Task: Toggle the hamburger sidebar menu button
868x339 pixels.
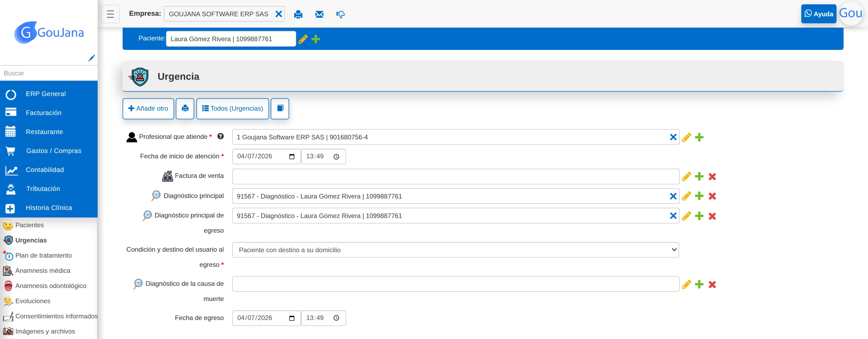Action: coord(110,14)
